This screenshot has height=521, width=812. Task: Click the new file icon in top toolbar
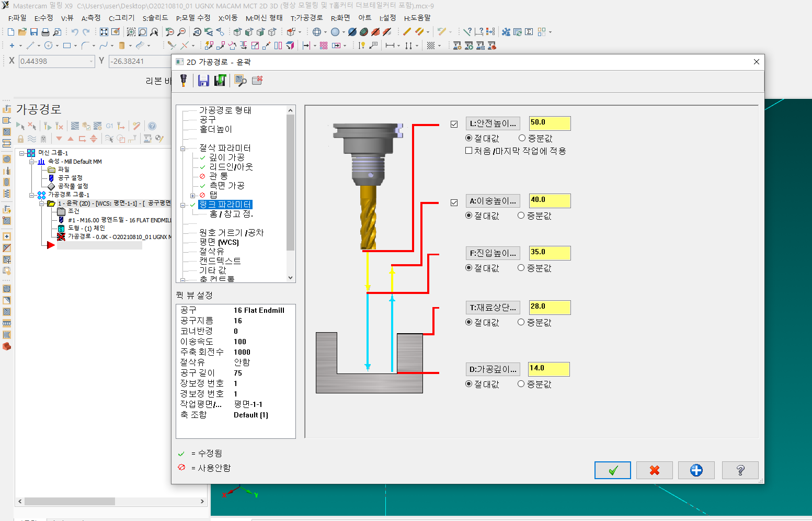click(x=11, y=32)
